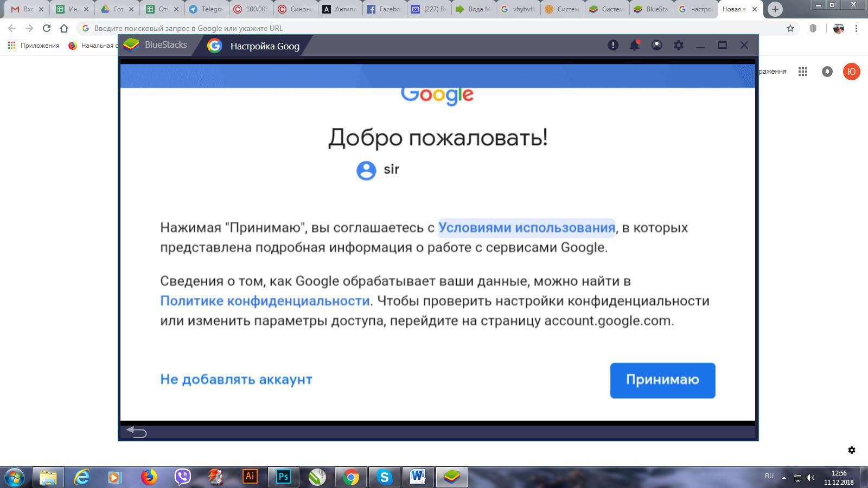This screenshot has height=488, width=868.
Task: Open the Chrome three-dot menu
Action: (856, 28)
